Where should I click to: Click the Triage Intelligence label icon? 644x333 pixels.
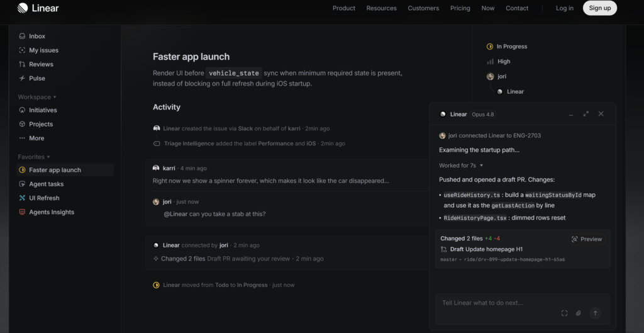click(x=157, y=144)
